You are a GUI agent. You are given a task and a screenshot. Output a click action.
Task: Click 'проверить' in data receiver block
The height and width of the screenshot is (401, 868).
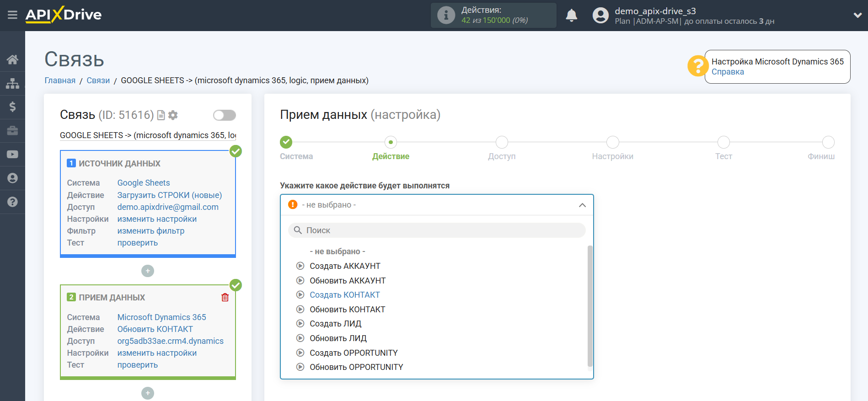[138, 365]
